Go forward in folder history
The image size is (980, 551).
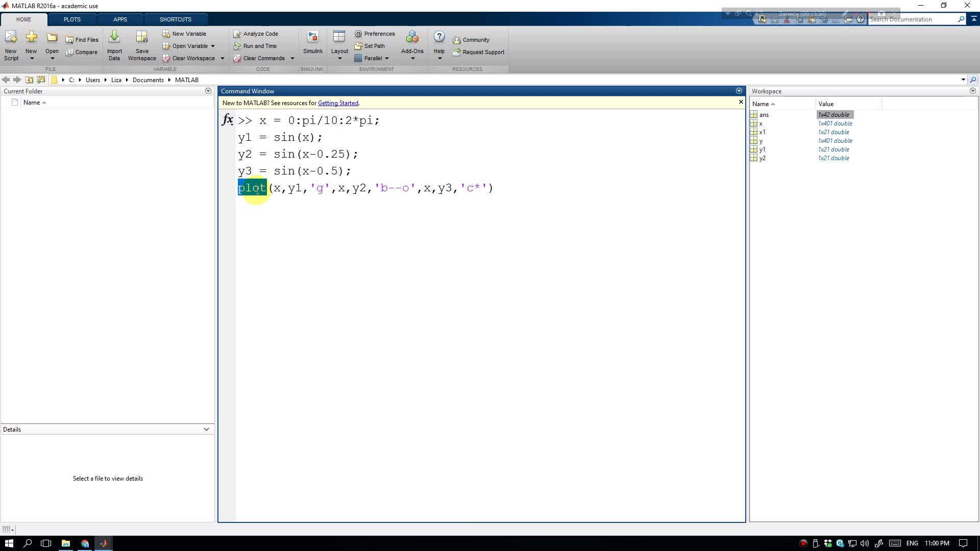tap(17, 80)
